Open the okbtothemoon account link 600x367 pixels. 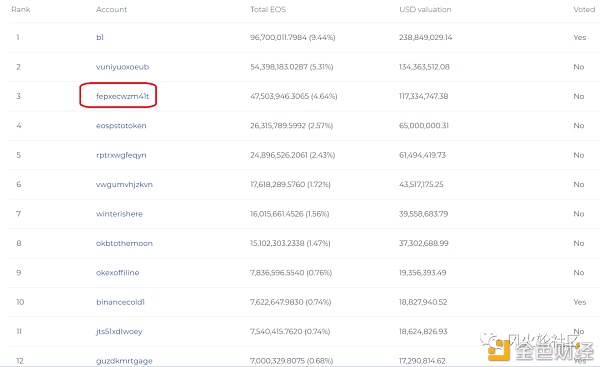point(124,243)
